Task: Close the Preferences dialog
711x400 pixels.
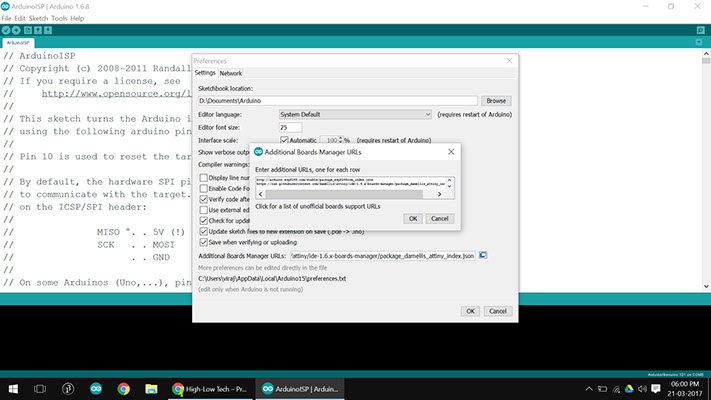Action: [509, 61]
